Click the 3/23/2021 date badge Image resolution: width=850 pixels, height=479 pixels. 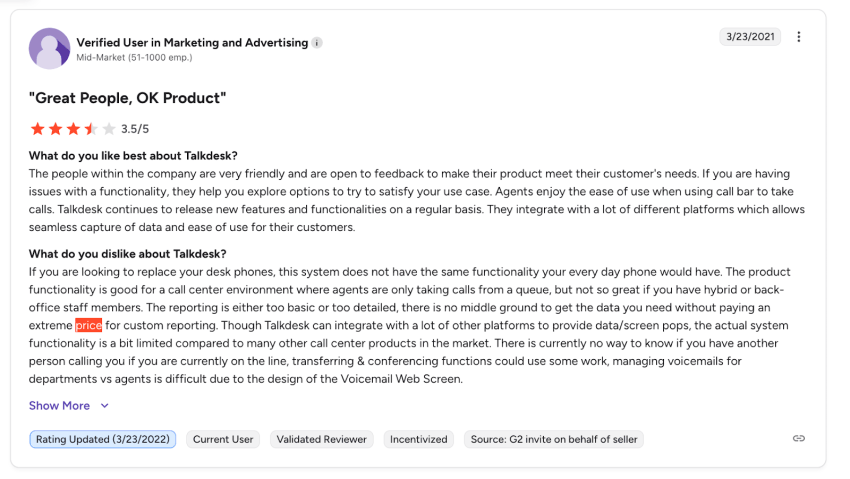click(749, 37)
